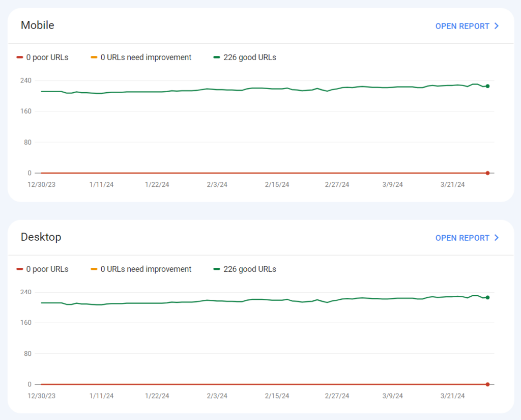The height and width of the screenshot is (420, 521).
Task: Select the Mobile section header
Action: click(37, 25)
